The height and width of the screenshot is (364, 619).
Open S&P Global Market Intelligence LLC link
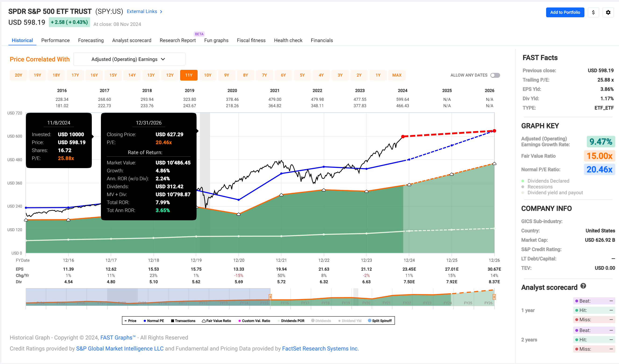pyautogui.click(x=120, y=349)
